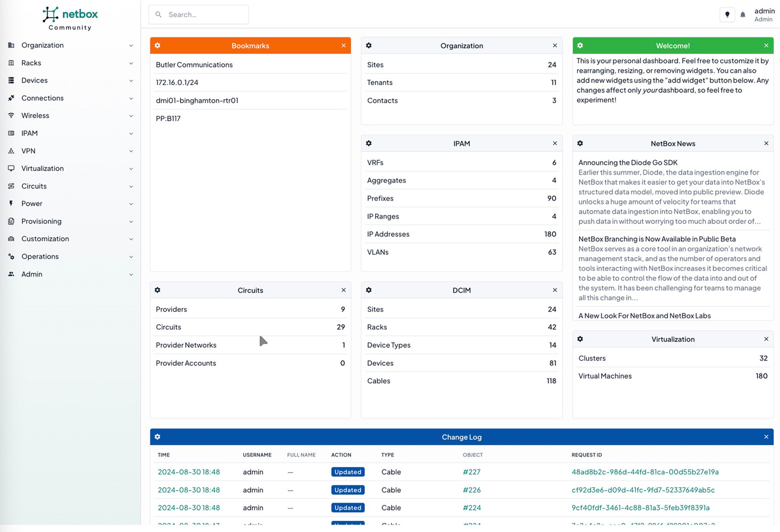Configure NetBox News widget gear
Screen dimensions: 780x532
click(580, 144)
